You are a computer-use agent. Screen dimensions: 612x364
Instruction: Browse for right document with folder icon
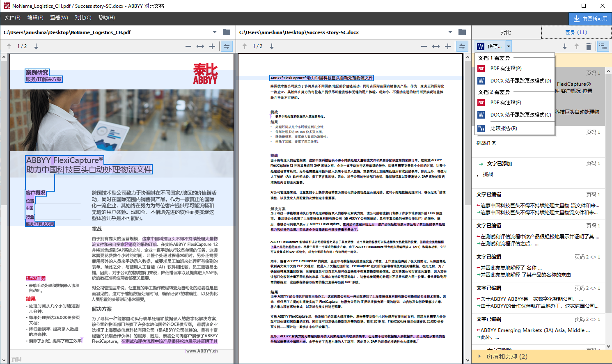[462, 32]
